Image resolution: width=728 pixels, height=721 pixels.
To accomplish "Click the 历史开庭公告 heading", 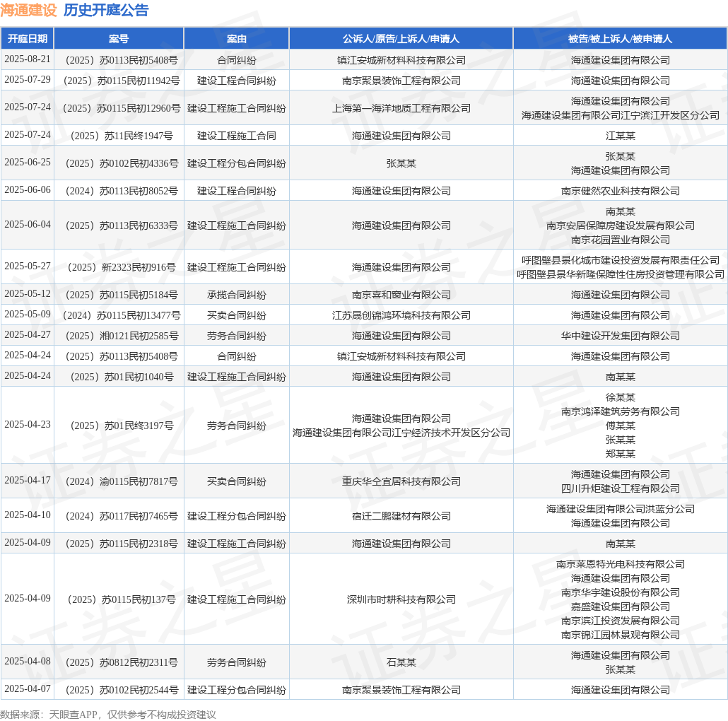I will pos(106,10).
